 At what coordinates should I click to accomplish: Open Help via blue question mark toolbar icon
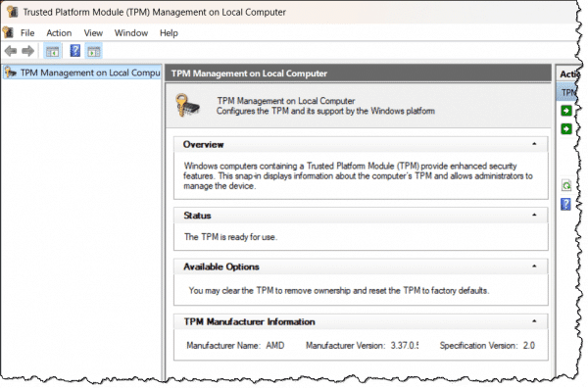point(75,51)
